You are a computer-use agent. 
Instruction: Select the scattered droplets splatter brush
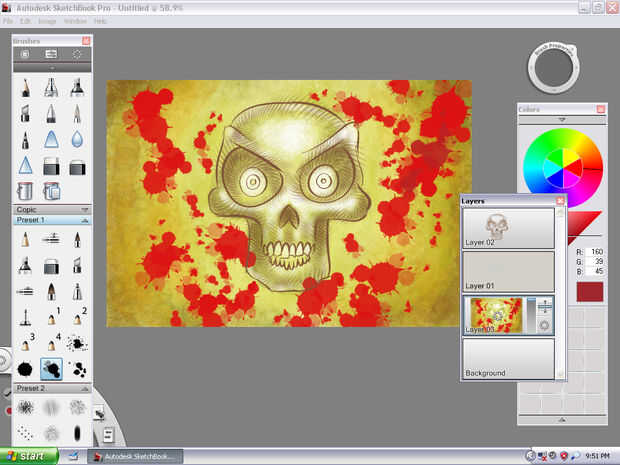pos(78,369)
